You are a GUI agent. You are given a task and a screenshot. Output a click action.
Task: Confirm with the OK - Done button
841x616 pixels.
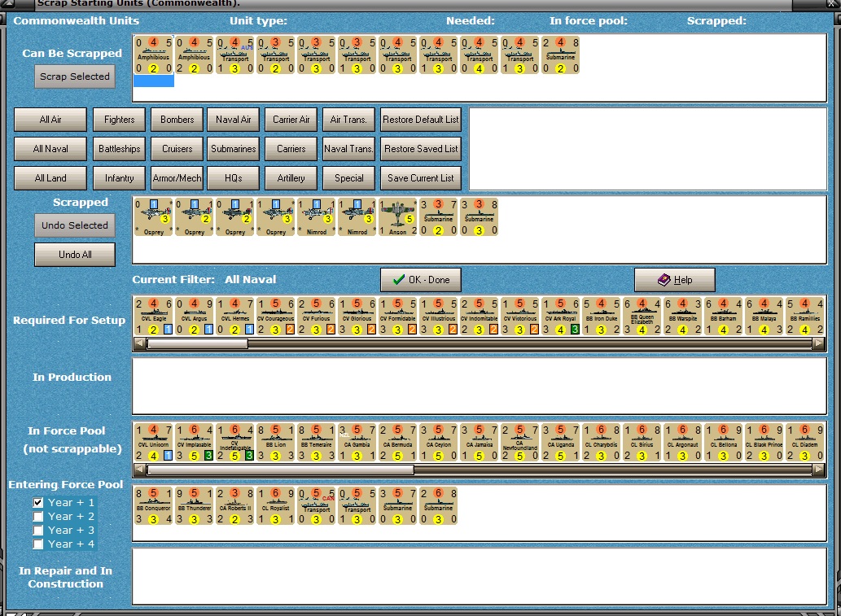421,280
